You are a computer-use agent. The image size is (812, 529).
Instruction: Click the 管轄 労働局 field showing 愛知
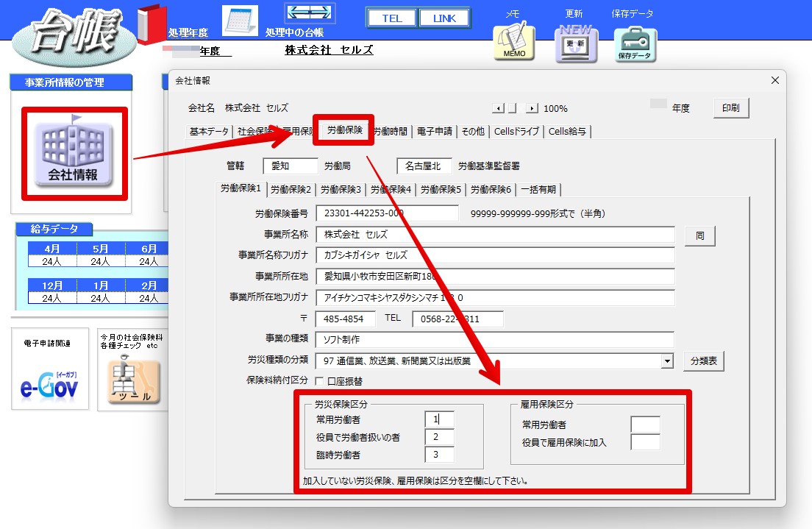(x=290, y=166)
